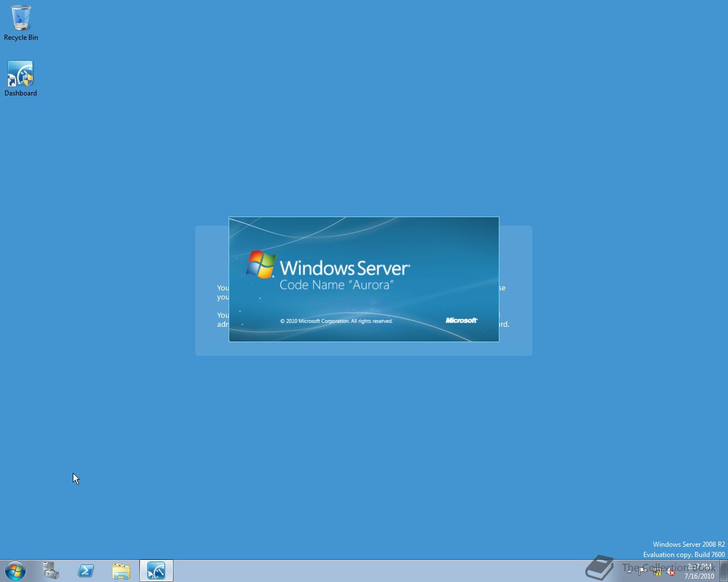This screenshot has height=582, width=728.
Task: Open Windows Explorer from the taskbar
Action: (x=121, y=571)
